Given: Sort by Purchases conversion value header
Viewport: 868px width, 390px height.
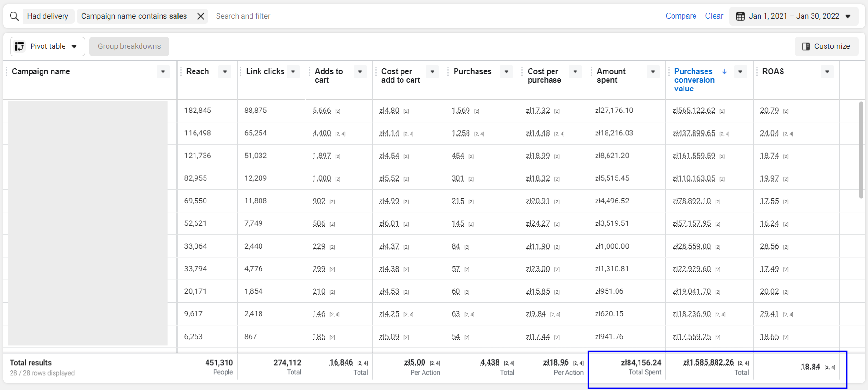Looking at the screenshot, I should (694, 80).
